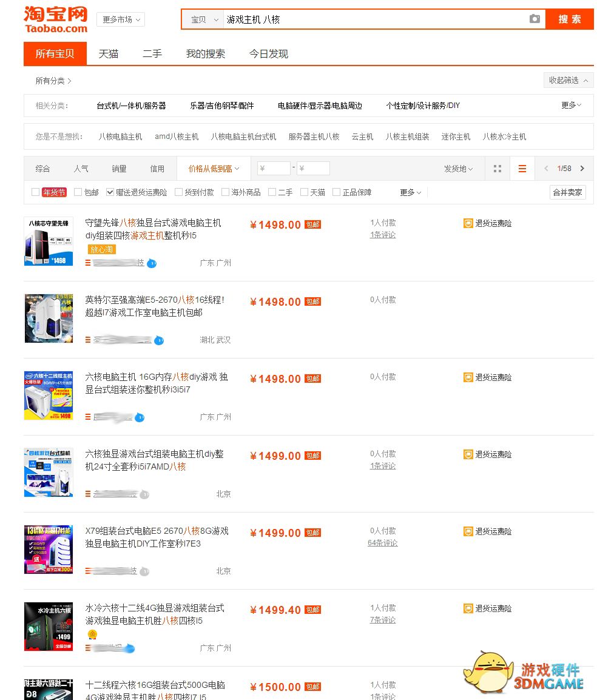This screenshot has width=597, height=700.
Task: Go to previous results page arrow
Action: (545, 168)
